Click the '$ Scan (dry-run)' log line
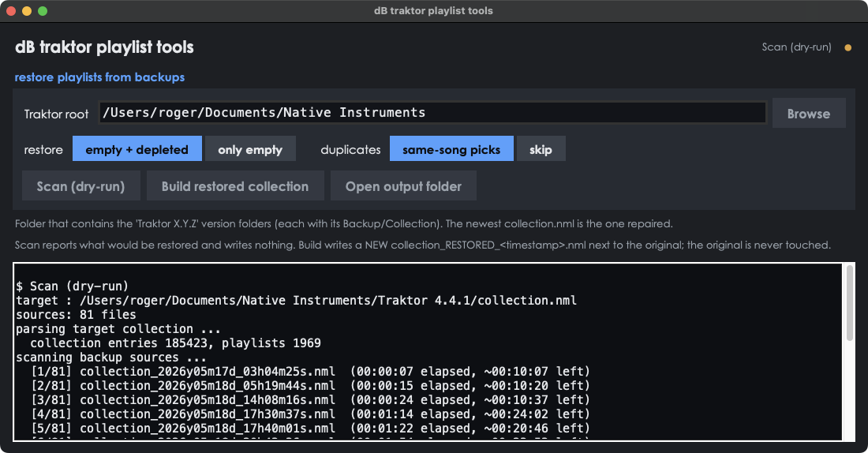Screen dimensions: 868x453 coord(72,286)
